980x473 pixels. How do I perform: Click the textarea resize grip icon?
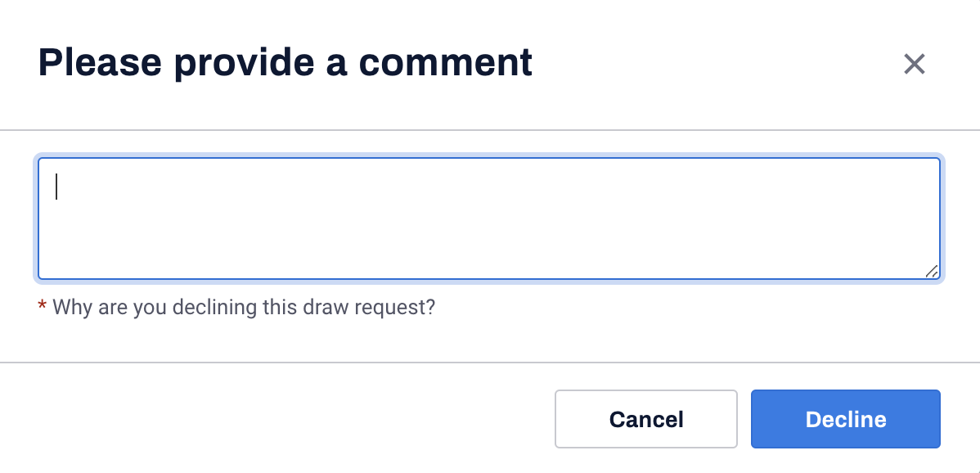point(931,271)
